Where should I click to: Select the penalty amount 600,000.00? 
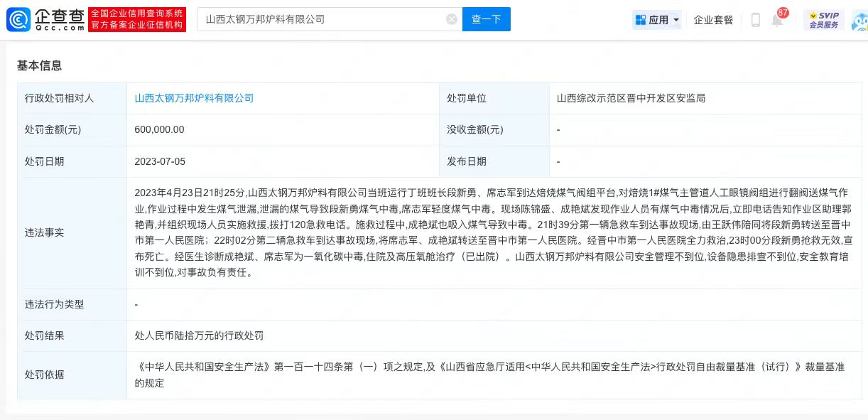point(159,129)
